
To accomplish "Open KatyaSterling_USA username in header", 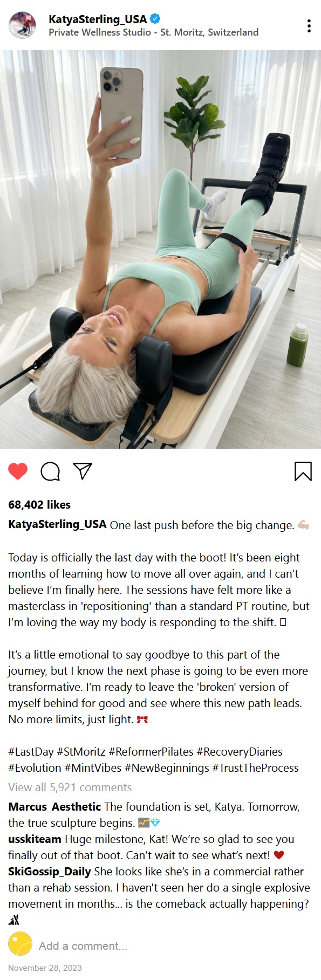I will pyautogui.click(x=98, y=19).
